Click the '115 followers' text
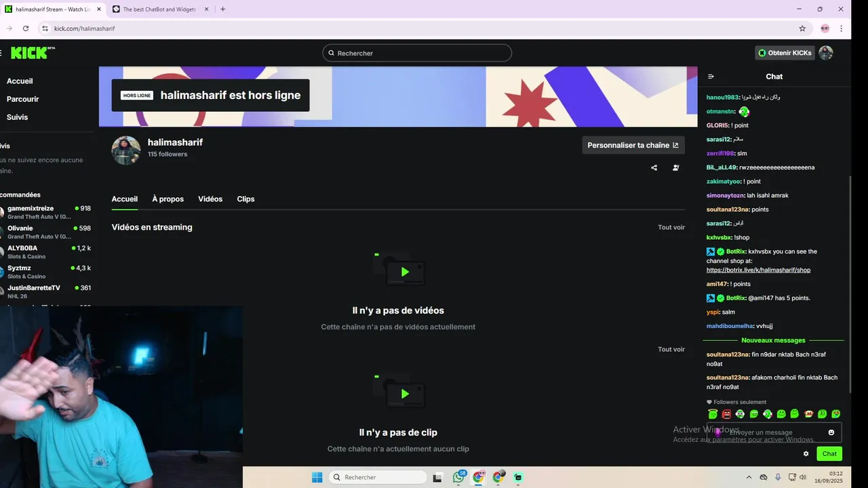Viewport: 868px width, 488px height. click(167, 155)
